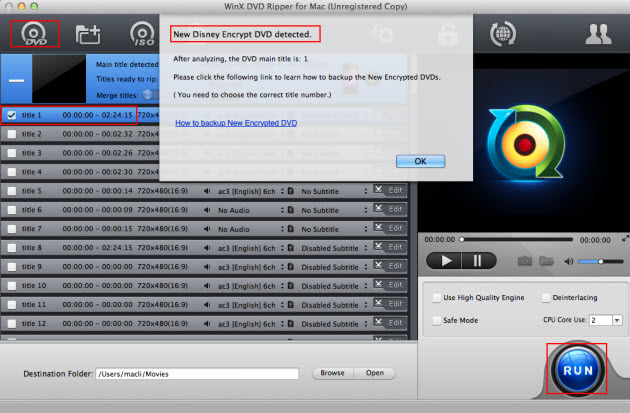Viewport: 630px width, 413px height.
Task: Click Edit for title 12
Action: [x=395, y=323]
